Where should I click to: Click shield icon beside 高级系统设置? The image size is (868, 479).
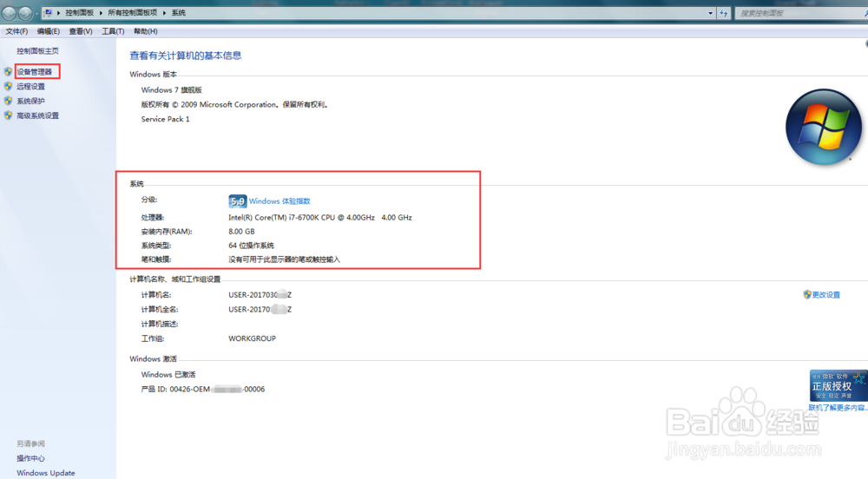pos(8,115)
